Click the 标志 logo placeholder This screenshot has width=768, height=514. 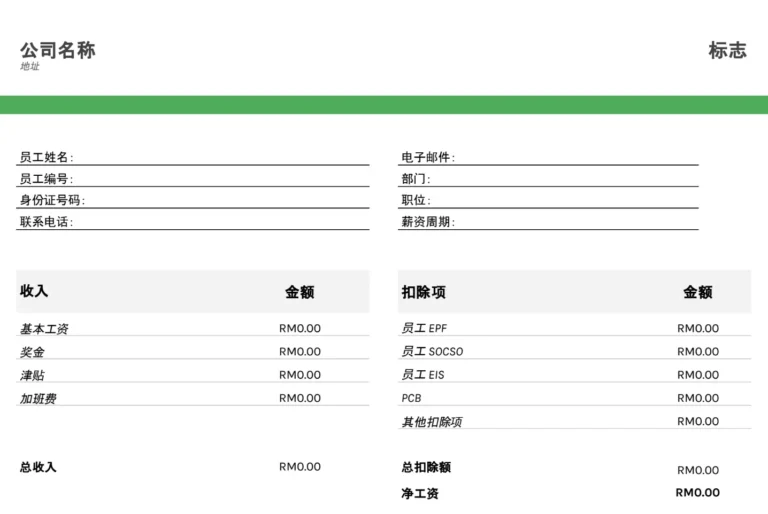pyautogui.click(x=727, y=51)
